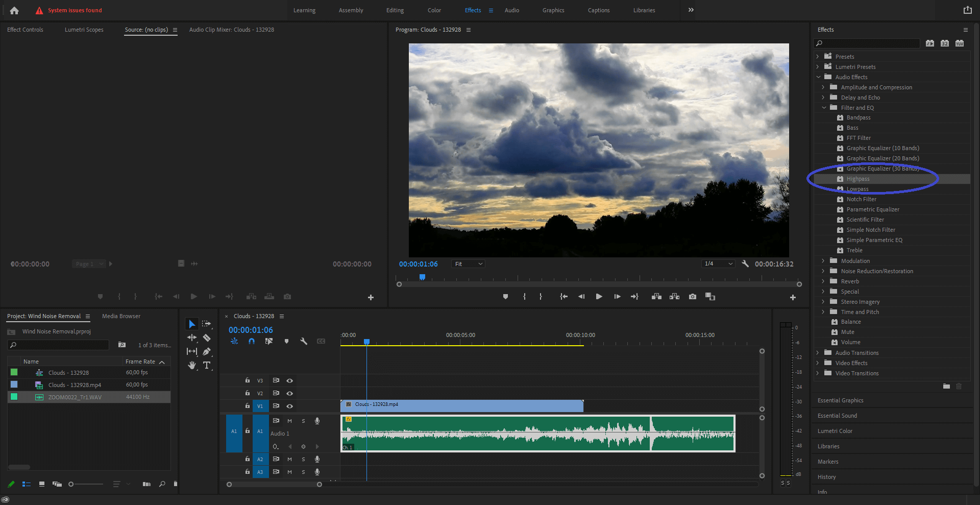The height and width of the screenshot is (505, 980).
Task: Select the Highpass audio effect
Action: point(858,179)
